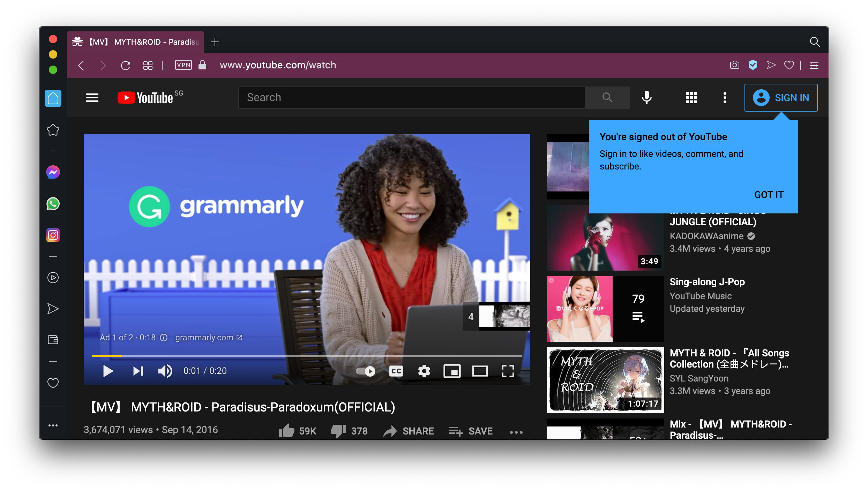Image resolution: width=868 pixels, height=491 pixels.
Task: Toggle closed captions CC button
Action: [396, 371]
